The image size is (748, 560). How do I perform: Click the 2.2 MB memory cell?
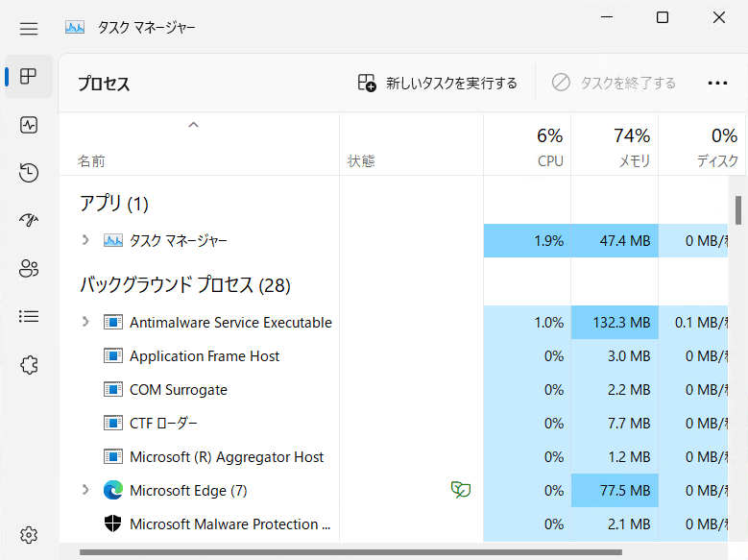click(615, 390)
